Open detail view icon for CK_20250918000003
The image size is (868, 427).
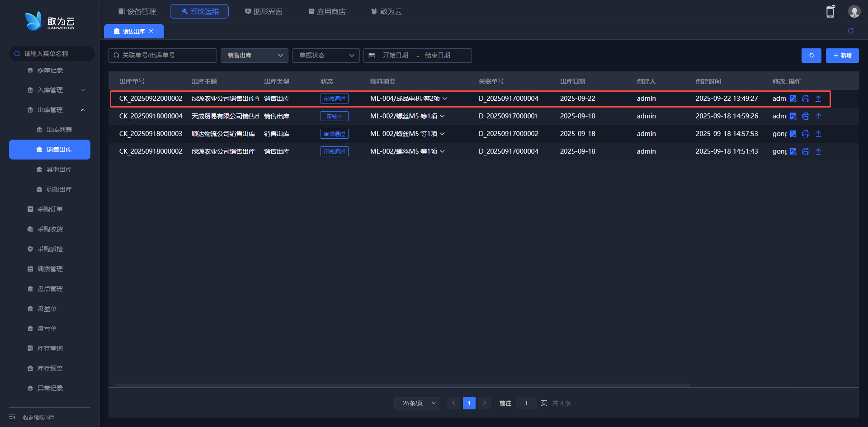(x=793, y=134)
